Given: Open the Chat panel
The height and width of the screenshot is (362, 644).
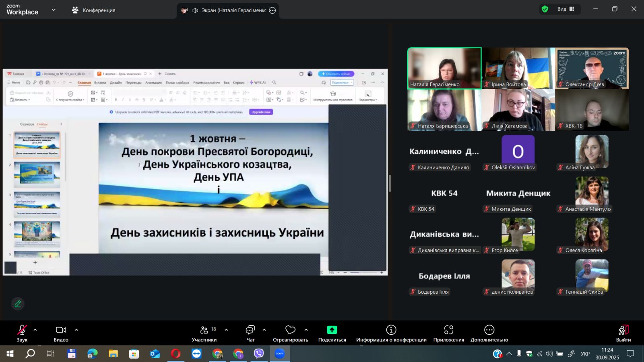Looking at the screenshot, I should (x=250, y=333).
